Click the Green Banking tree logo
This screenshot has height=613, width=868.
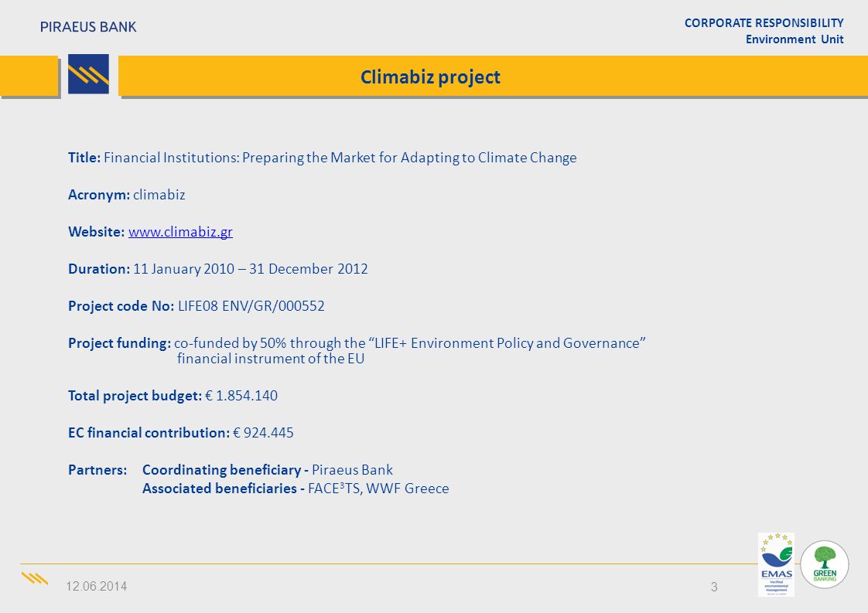pos(825,564)
